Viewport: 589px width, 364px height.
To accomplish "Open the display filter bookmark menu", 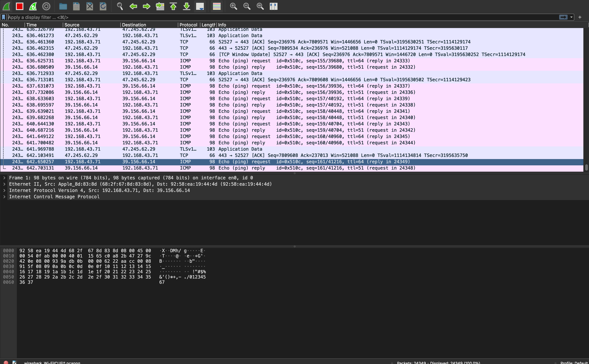I will (x=3, y=17).
